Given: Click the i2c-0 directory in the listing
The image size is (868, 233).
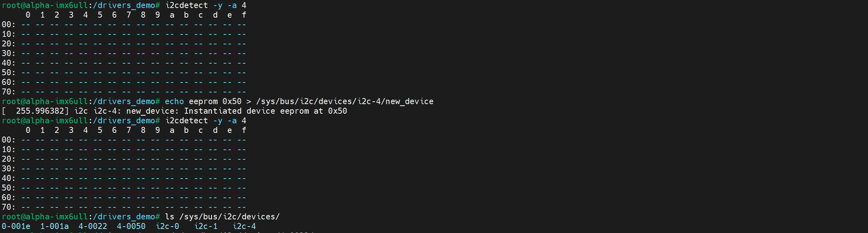Looking at the screenshot, I should (x=167, y=227).
